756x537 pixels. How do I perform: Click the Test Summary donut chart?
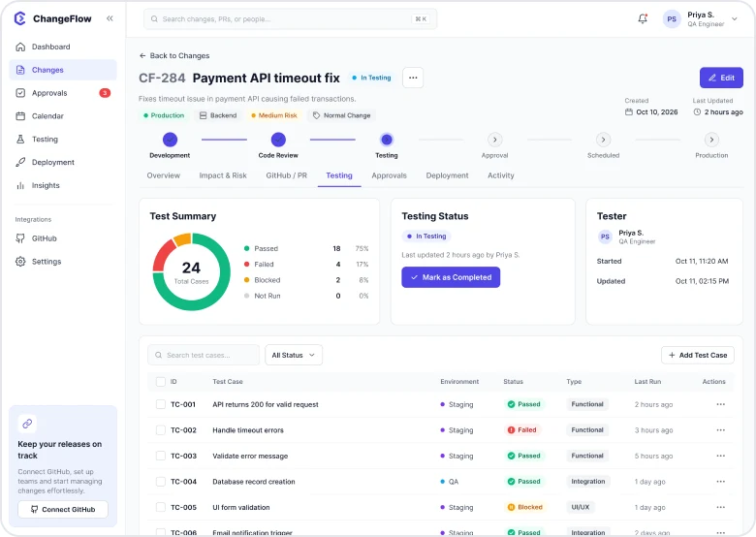(191, 271)
